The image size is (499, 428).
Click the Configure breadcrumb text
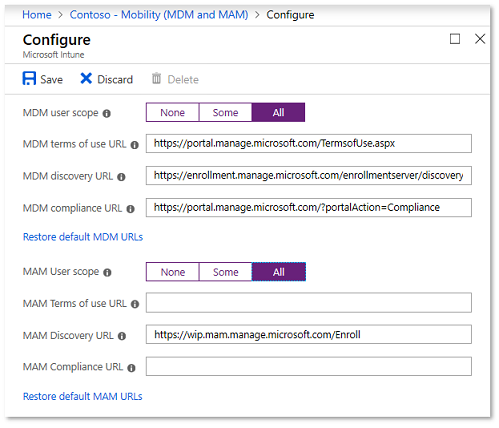(x=290, y=15)
